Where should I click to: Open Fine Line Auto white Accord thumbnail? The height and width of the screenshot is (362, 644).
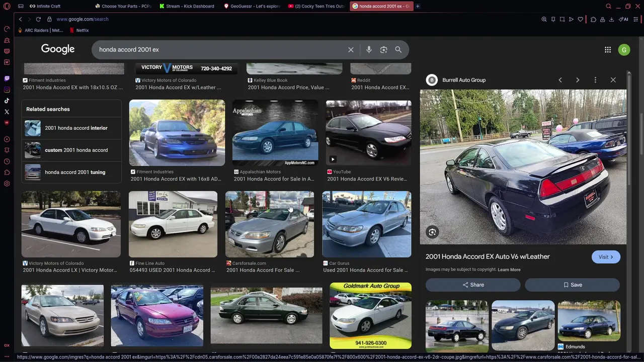click(173, 224)
